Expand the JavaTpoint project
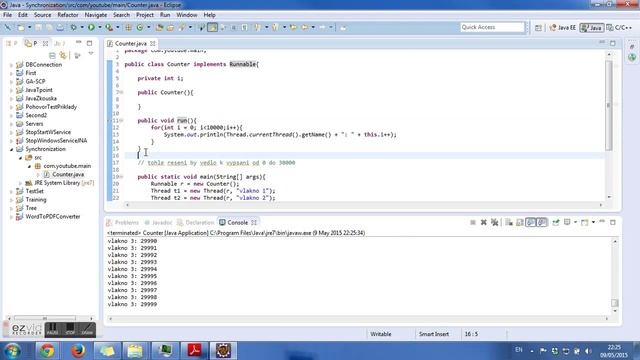This screenshot has width=640, height=360. pos(11,90)
